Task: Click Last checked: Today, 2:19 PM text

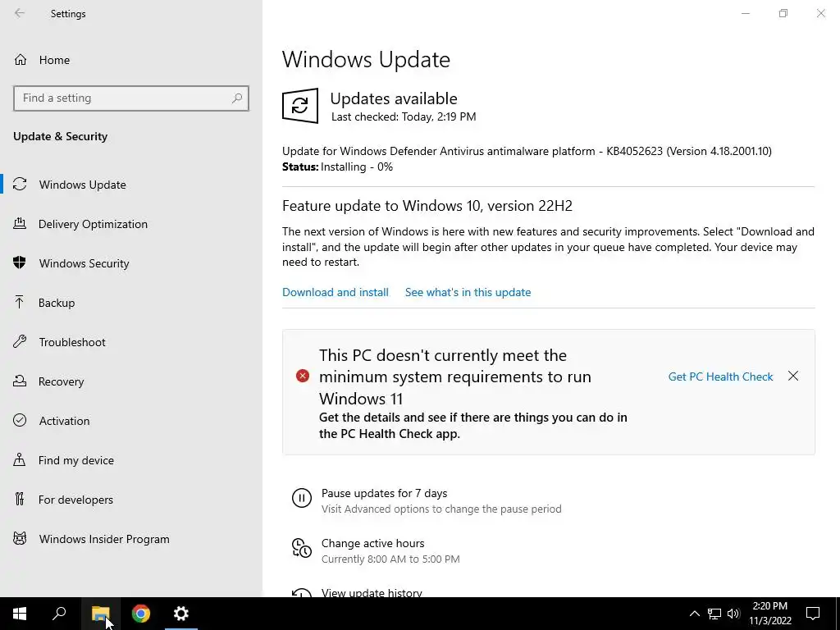Action: pyautogui.click(x=404, y=116)
